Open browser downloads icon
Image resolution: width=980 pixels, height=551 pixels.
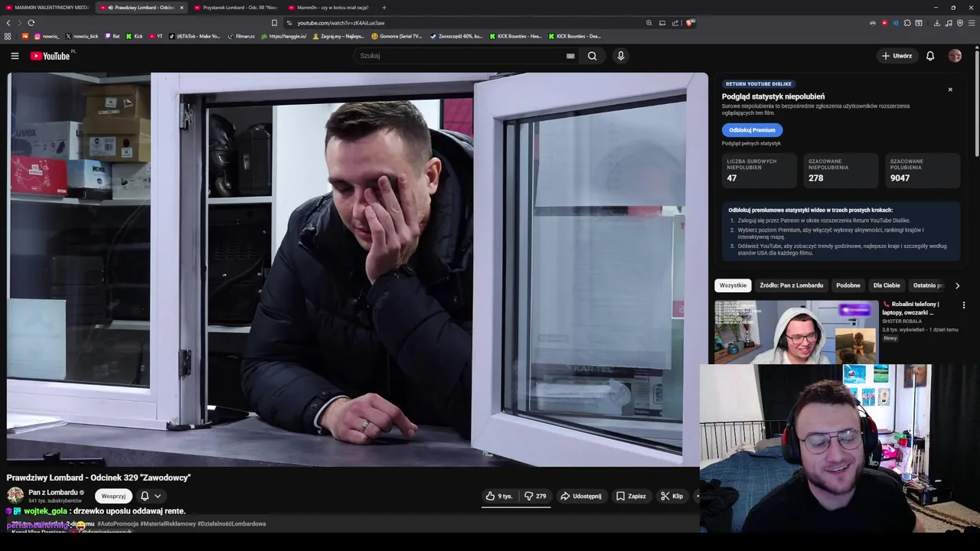tap(936, 23)
